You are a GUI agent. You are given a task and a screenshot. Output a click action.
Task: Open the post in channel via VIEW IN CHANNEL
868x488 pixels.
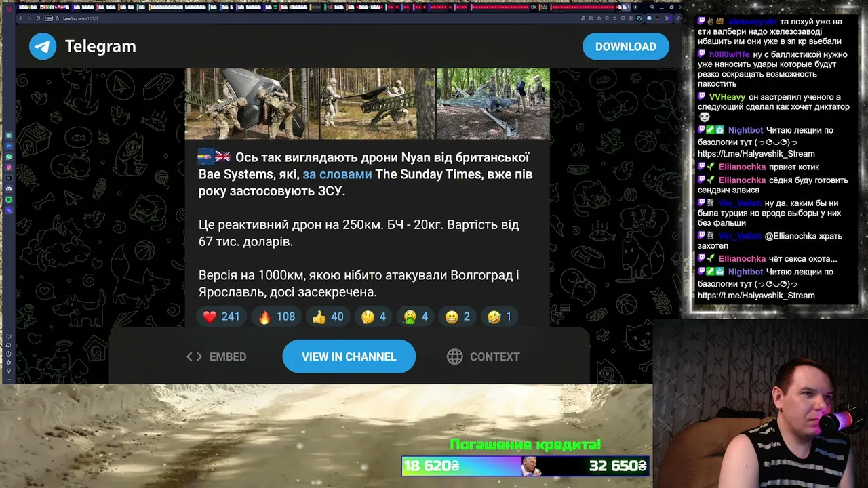click(349, 357)
